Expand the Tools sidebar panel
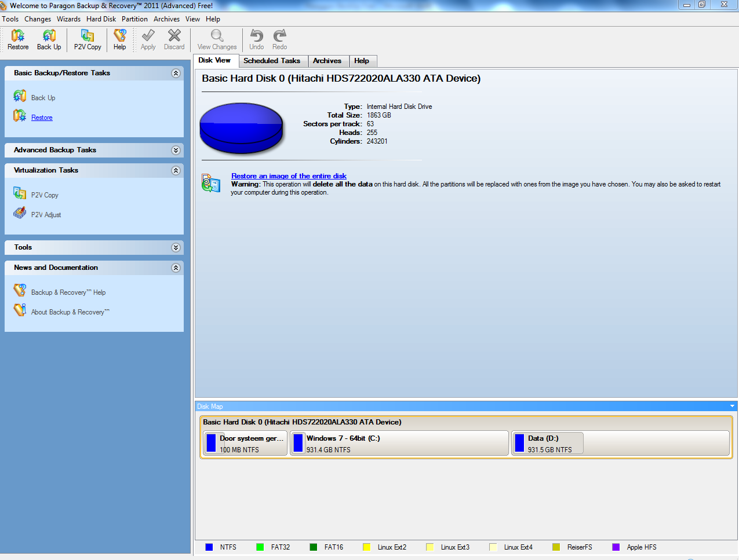 (176, 248)
